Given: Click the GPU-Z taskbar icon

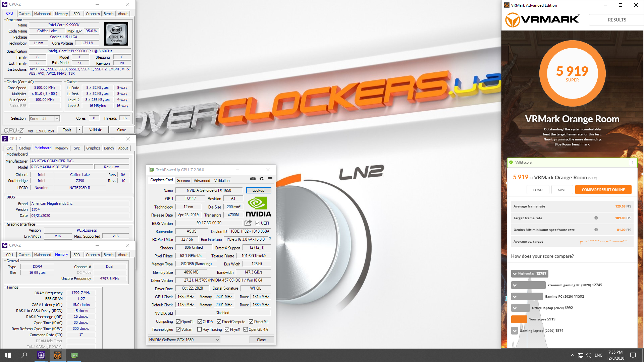Looking at the screenshot, I should click(74, 355).
